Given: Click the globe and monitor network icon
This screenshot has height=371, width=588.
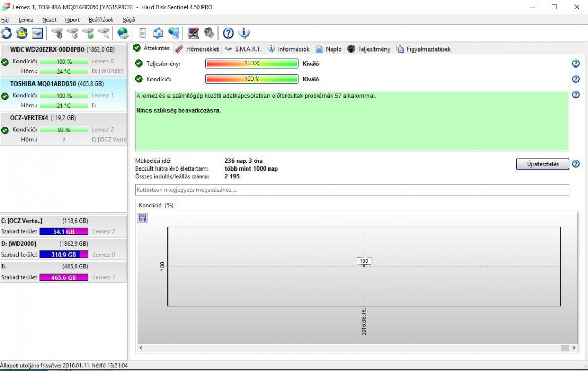Looking at the screenshot, I should [174, 33].
